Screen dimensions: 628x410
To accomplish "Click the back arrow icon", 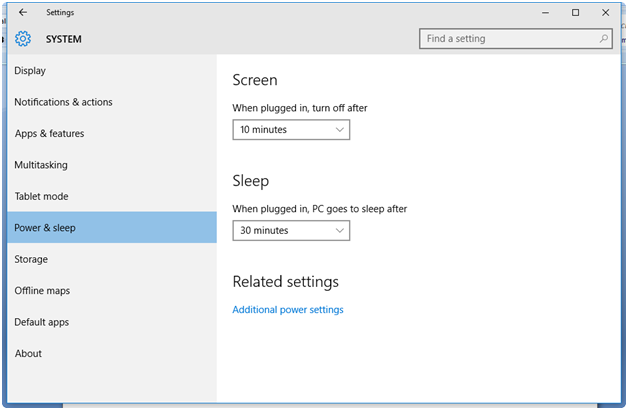I will click(x=23, y=13).
